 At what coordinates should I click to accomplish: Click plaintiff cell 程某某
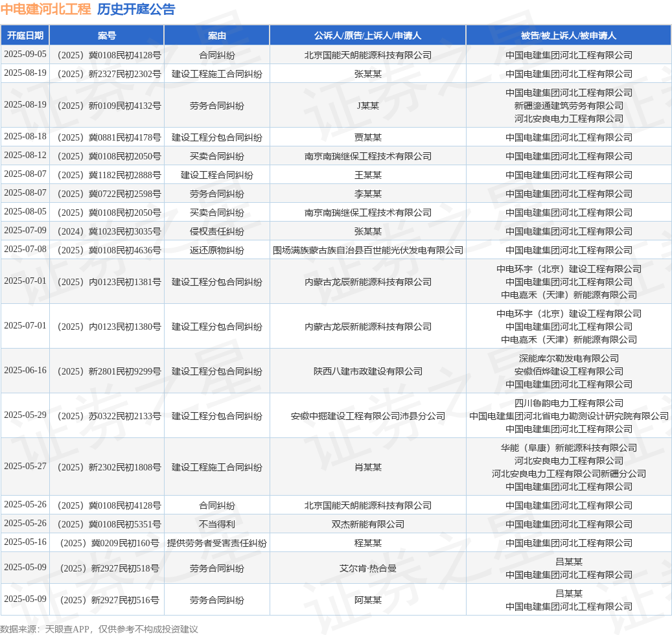point(367,543)
